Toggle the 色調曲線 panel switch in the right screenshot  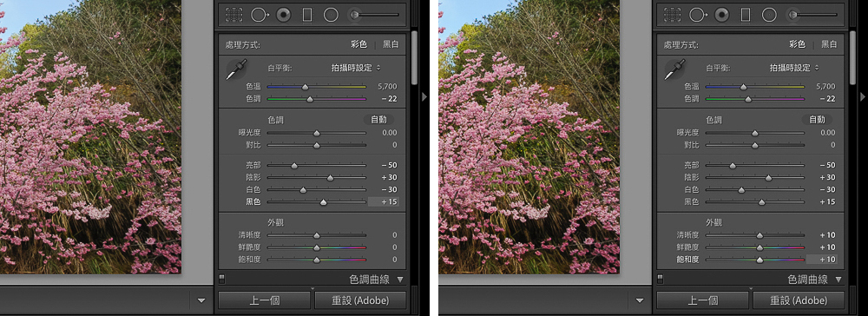[661, 279]
